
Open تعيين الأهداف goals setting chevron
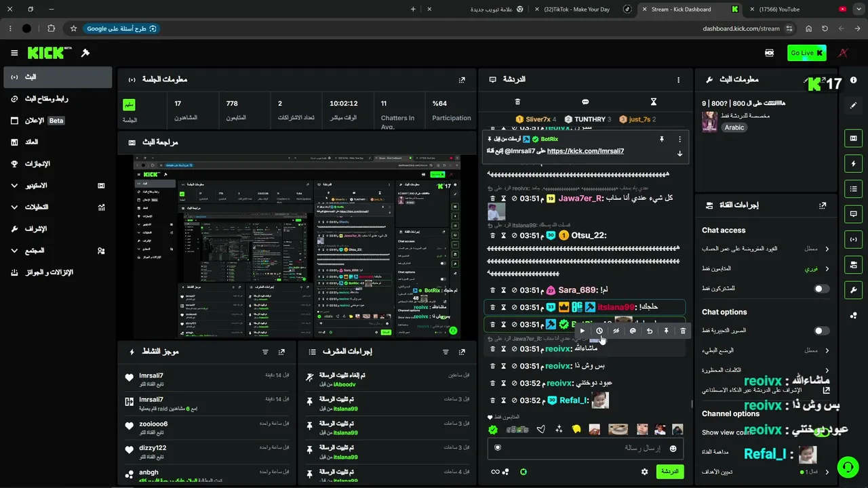point(827,472)
